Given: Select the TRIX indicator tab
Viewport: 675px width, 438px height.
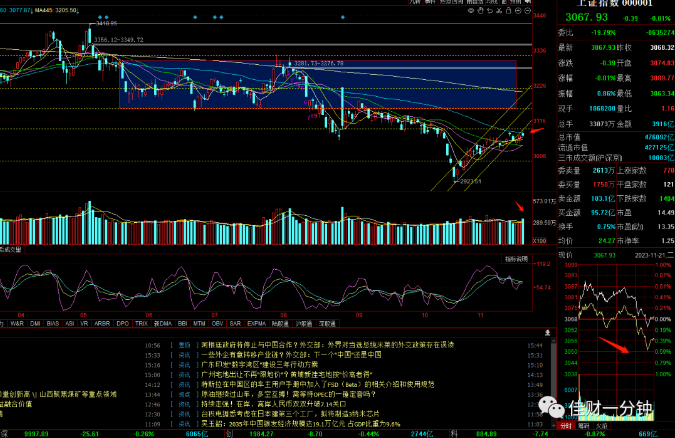Looking at the screenshot, I should point(141,323).
